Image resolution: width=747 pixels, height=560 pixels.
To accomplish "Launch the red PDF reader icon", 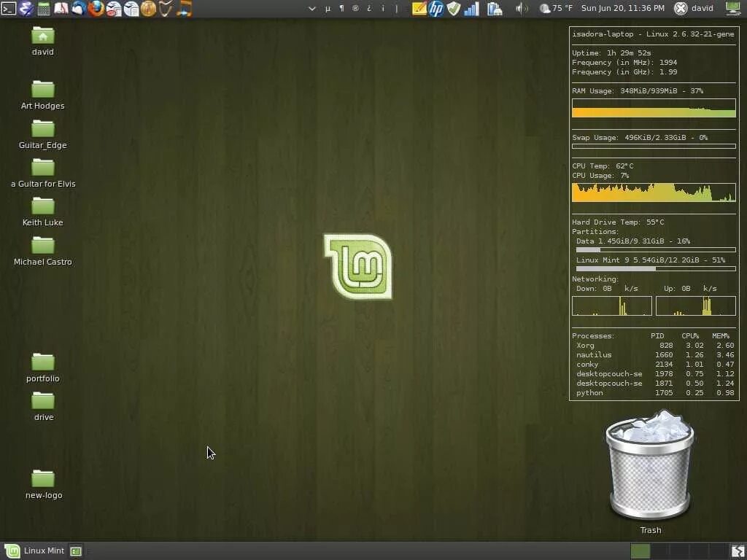I will point(61,8).
